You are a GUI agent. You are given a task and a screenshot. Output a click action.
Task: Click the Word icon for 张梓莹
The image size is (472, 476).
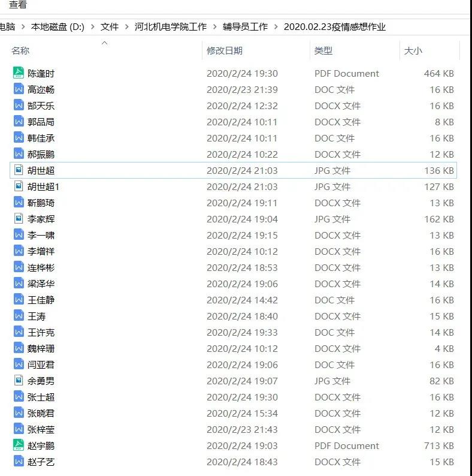[19, 429]
